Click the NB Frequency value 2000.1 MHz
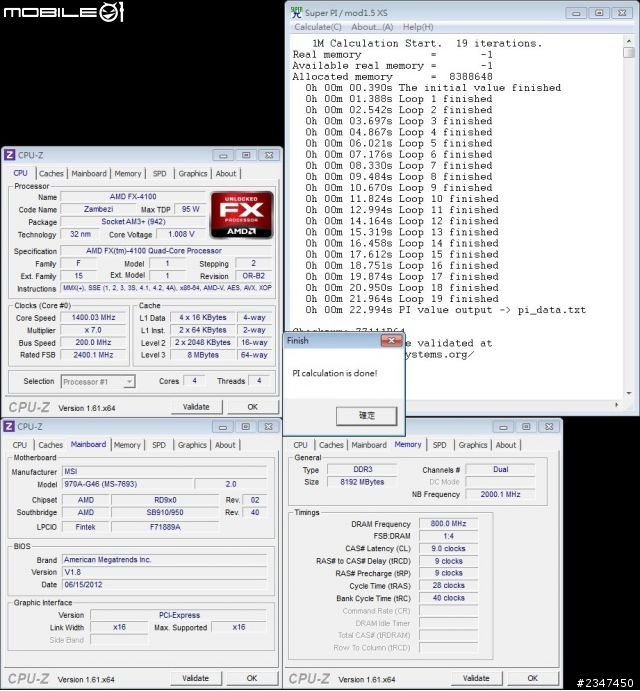The image size is (640, 691). tap(500, 494)
